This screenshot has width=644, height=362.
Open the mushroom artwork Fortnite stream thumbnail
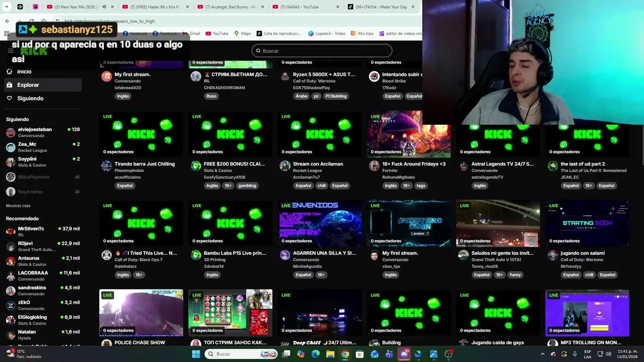pyautogui.click(x=409, y=134)
